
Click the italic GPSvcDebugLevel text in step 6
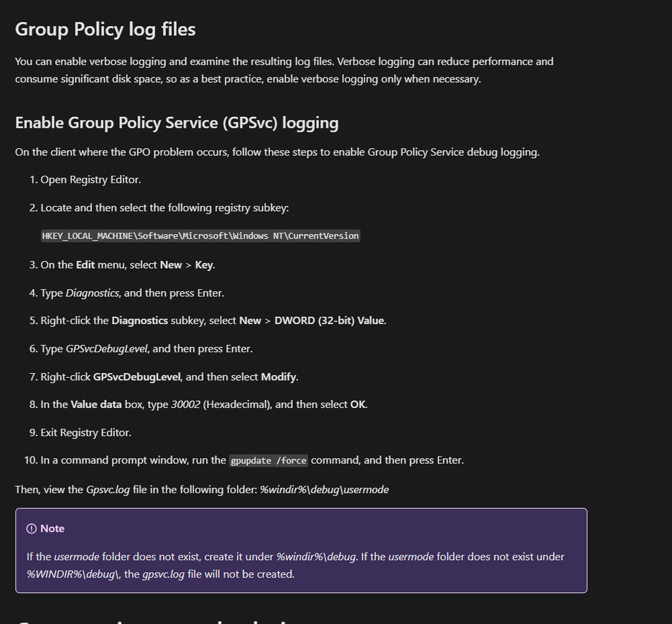coord(106,349)
